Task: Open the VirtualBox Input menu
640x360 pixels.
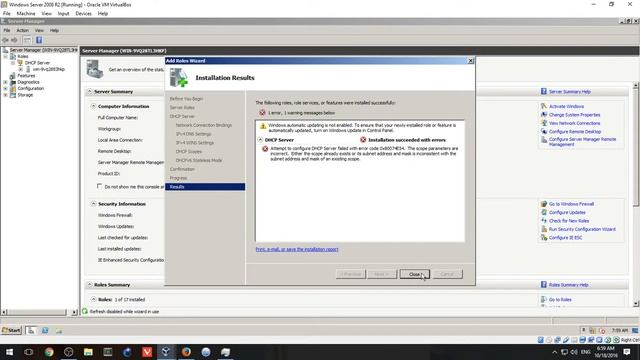Action: 63,13
